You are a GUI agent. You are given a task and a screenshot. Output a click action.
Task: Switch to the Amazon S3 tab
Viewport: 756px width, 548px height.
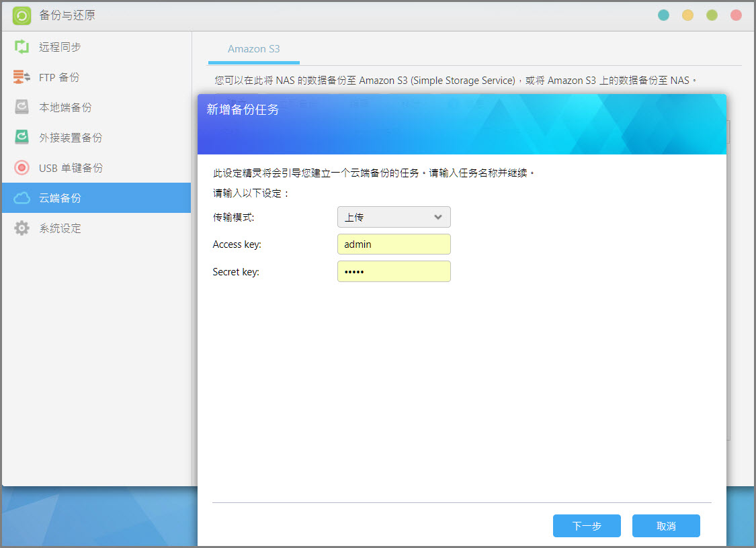pos(253,49)
